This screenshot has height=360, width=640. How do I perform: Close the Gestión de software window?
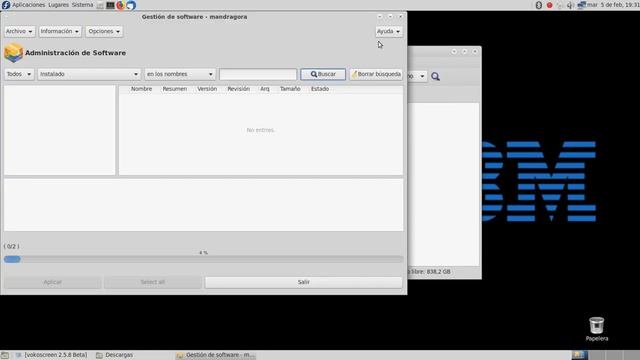click(400, 17)
